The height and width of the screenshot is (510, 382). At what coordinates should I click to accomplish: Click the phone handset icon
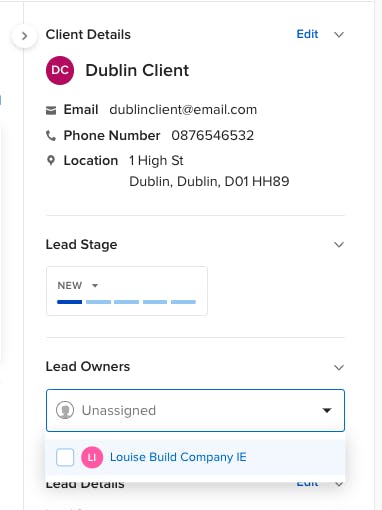51,136
